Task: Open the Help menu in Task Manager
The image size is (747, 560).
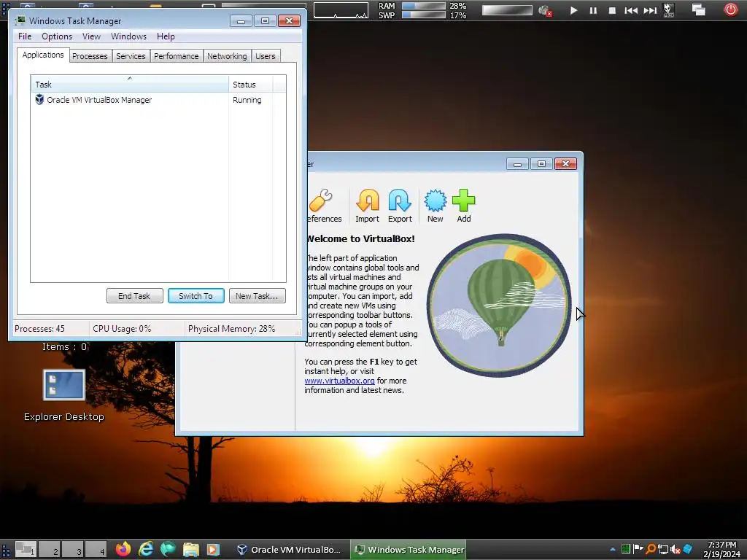Action: (x=166, y=36)
